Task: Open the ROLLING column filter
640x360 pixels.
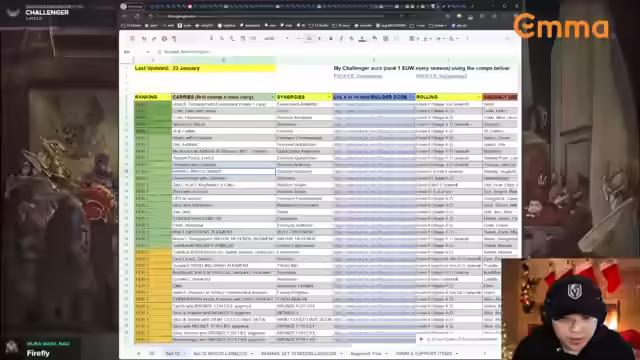Action: tap(478, 97)
